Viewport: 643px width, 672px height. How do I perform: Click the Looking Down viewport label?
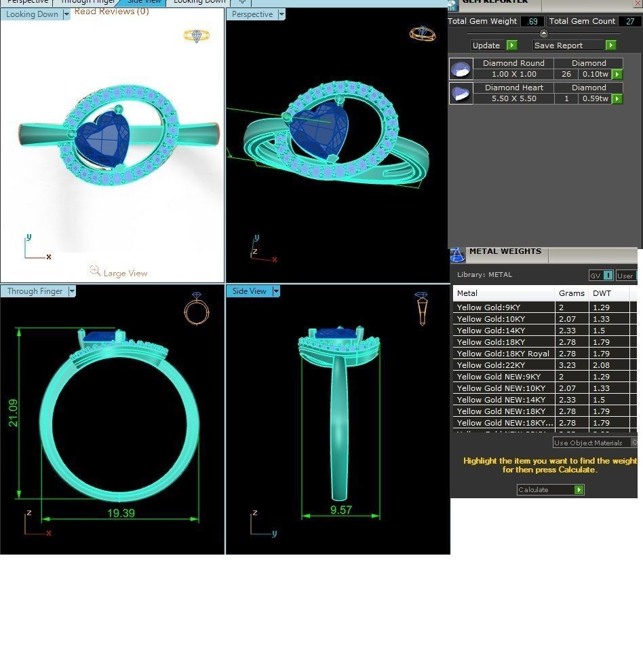click(x=32, y=14)
